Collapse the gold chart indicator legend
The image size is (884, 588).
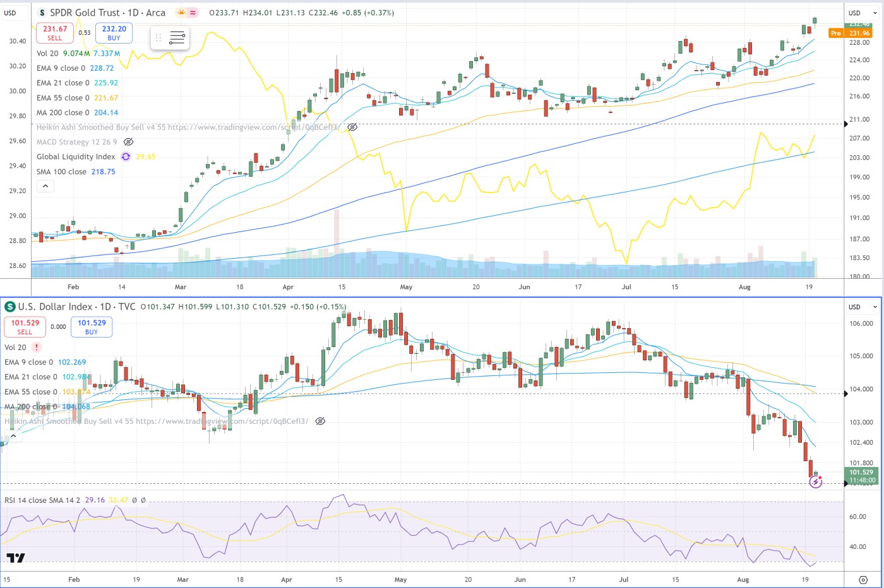(x=45, y=186)
